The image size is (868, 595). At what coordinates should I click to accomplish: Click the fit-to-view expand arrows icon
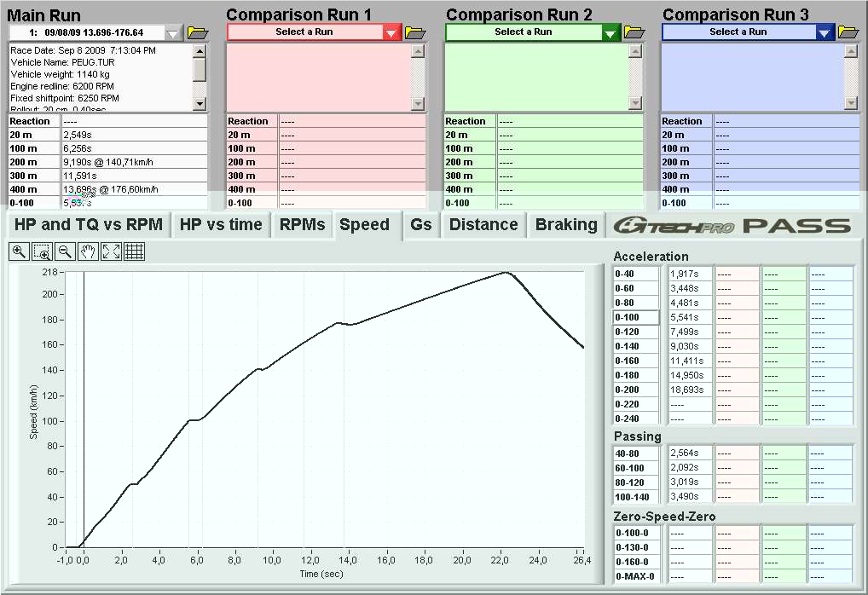111,251
